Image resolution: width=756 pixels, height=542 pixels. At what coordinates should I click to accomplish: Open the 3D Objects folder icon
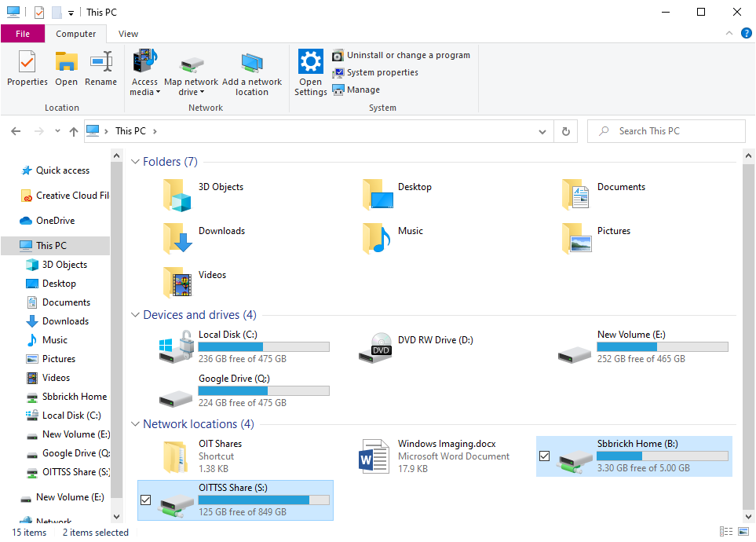coord(177,195)
